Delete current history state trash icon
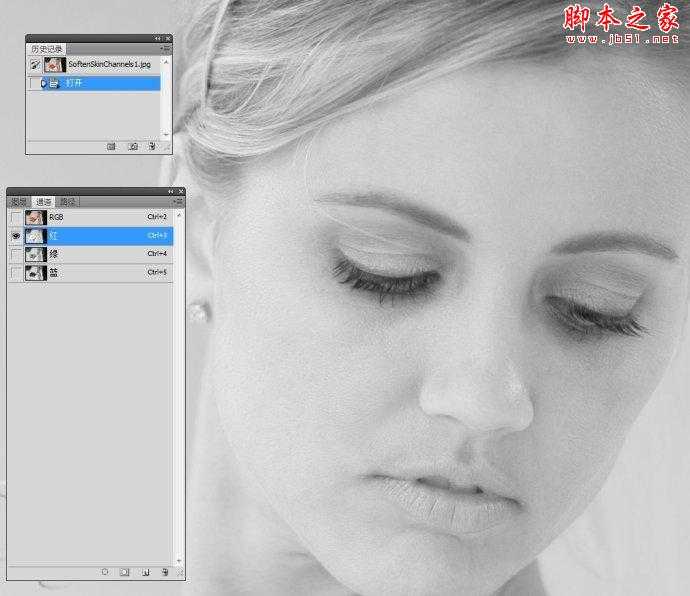Image resolution: width=690 pixels, height=596 pixels. click(x=152, y=146)
